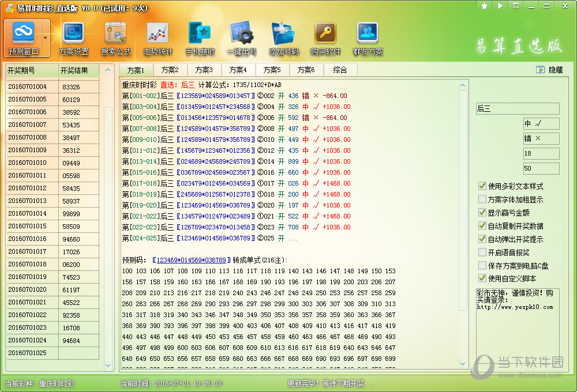
Task: Expand the 预测窗口 dropdown arrow
Action: [46, 38]
